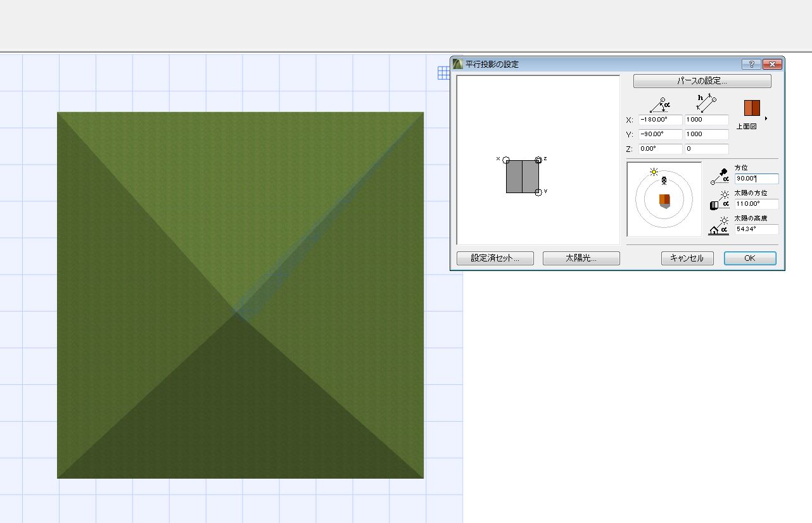The width and height of the screenshot is (812, 523).
Task: Click the Z axis handle in projection preview
Action: pyautogui.click(x=538, y=160)
